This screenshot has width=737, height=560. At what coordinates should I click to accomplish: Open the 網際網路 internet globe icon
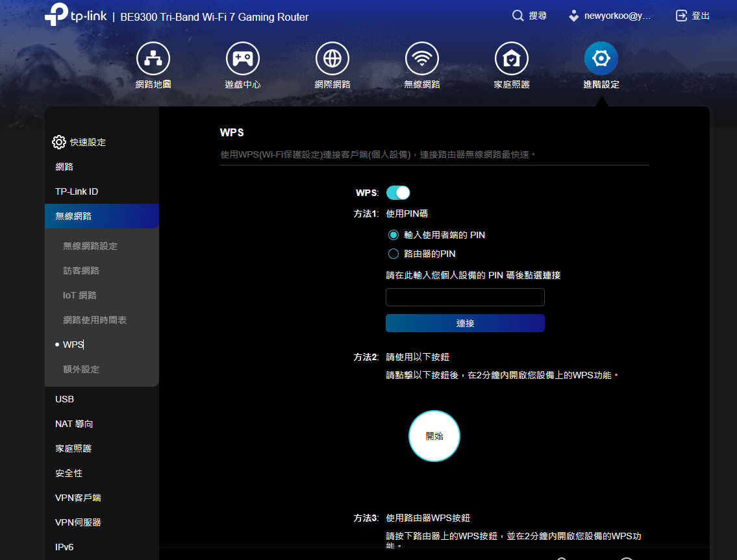click(x=332, y=58)
